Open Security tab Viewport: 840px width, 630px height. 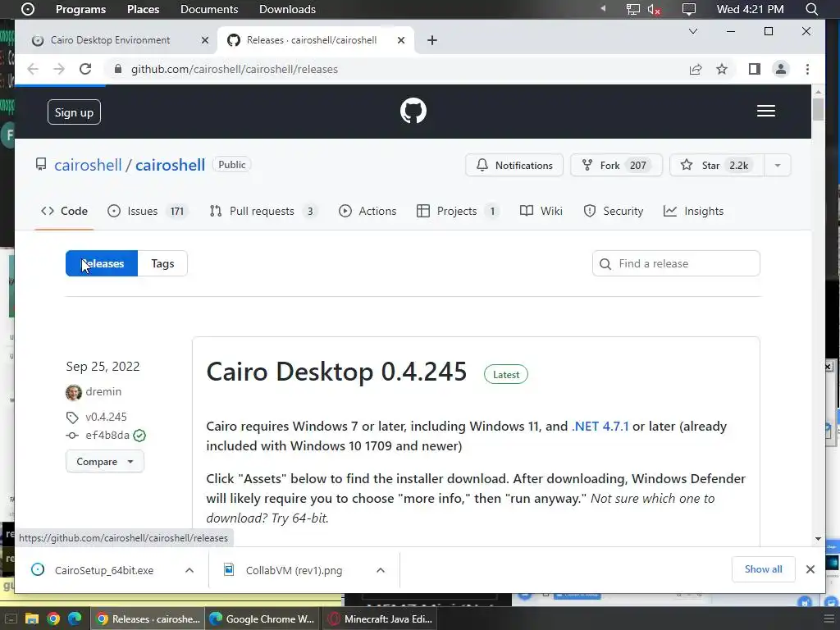614,211
